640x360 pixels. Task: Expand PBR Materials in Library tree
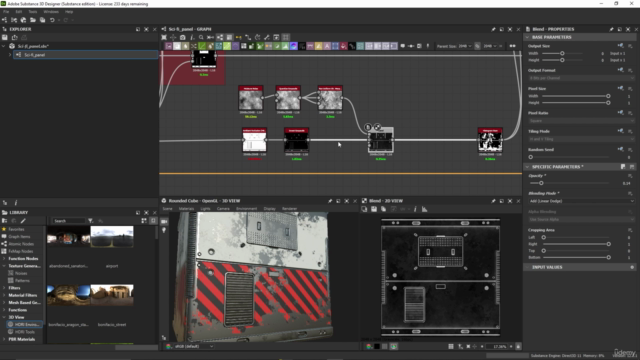point(4,340)
